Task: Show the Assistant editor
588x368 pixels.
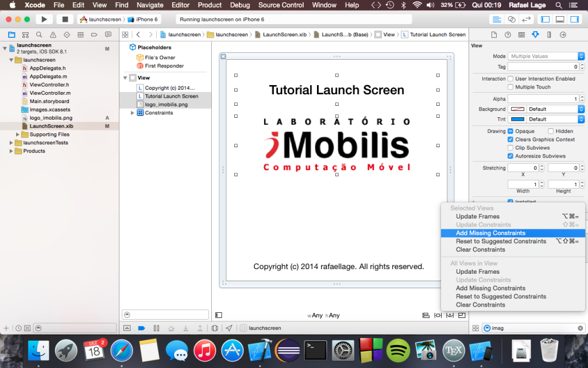Action: (x=512, y=19)
